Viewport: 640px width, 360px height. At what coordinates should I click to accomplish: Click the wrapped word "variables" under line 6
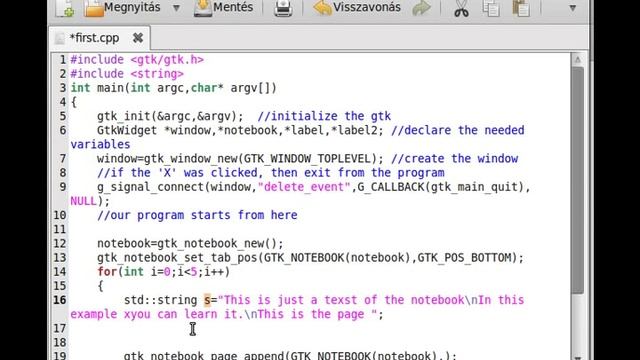tap(100, 144)
